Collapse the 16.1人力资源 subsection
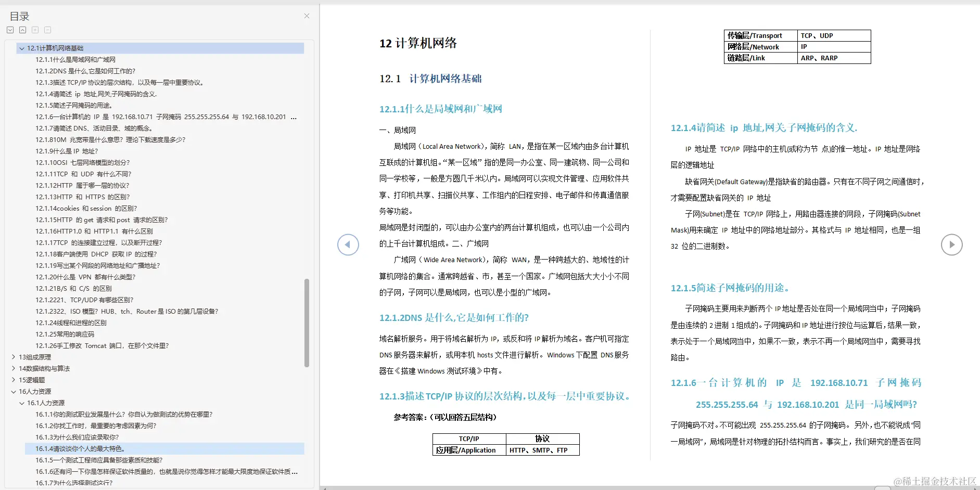 22,403
